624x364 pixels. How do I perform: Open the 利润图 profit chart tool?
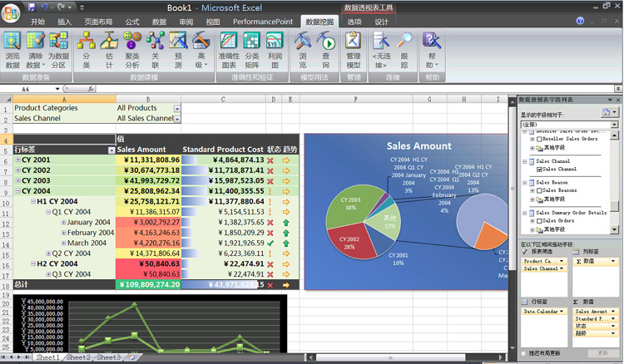(275, 51)
